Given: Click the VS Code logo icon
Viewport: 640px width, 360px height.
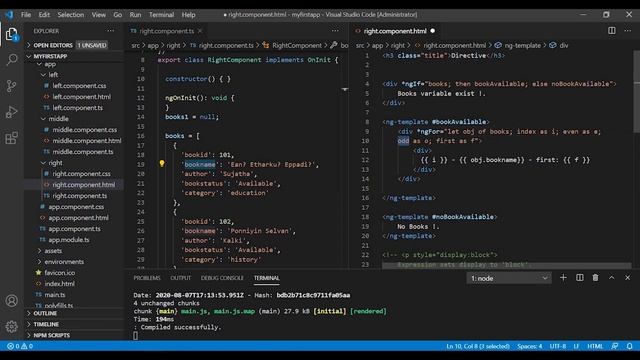Looking at the screenshot, I should pyautogui.click(x=9, y=15).
